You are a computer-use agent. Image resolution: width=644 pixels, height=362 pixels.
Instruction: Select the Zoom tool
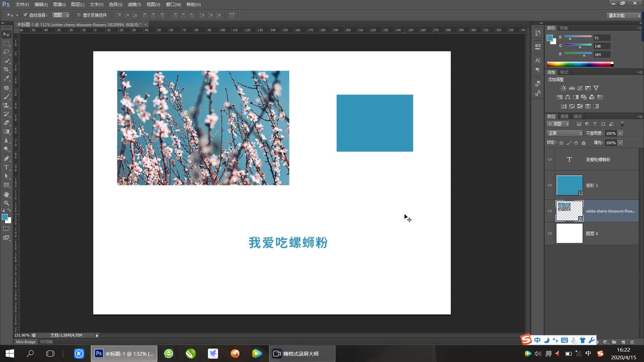pyautogui.click(x=6, y=203)
